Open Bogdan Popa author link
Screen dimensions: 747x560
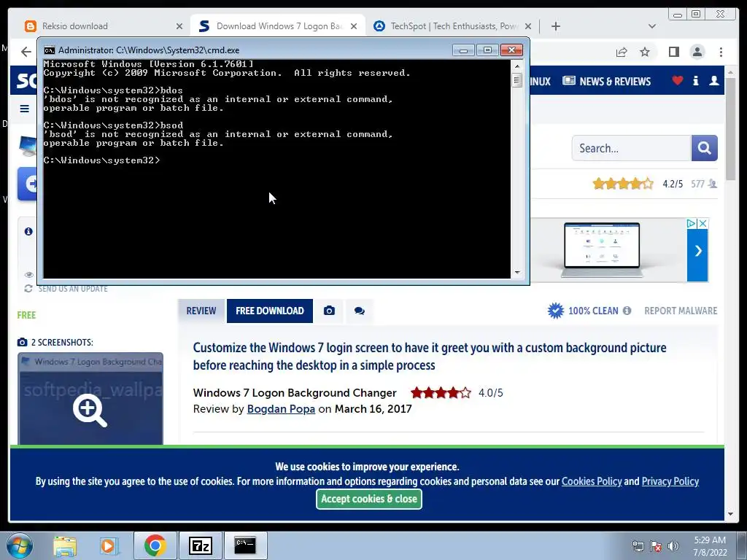click(x=281, y=409)
